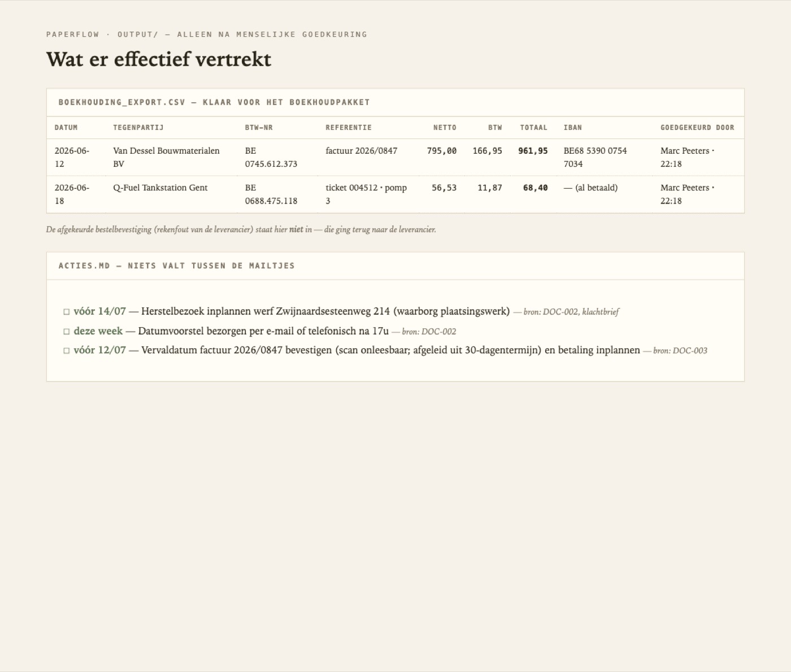Click the total amount 961,95
Screen dimensions: 791x672
tap(533, 151)
